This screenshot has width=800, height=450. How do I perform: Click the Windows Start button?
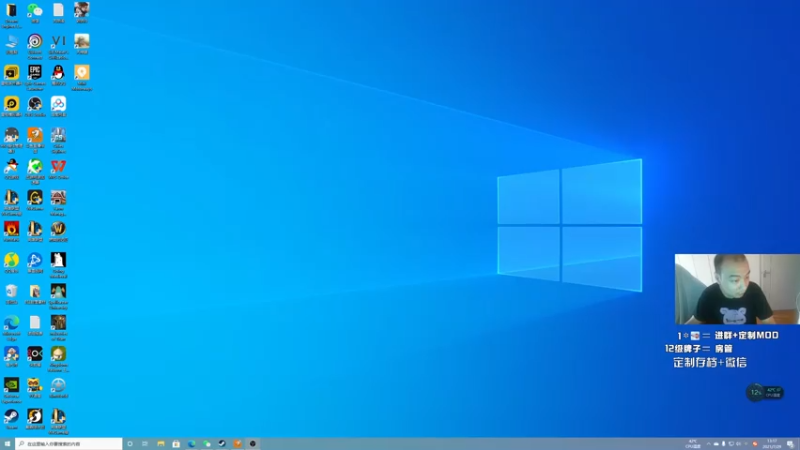7,444
